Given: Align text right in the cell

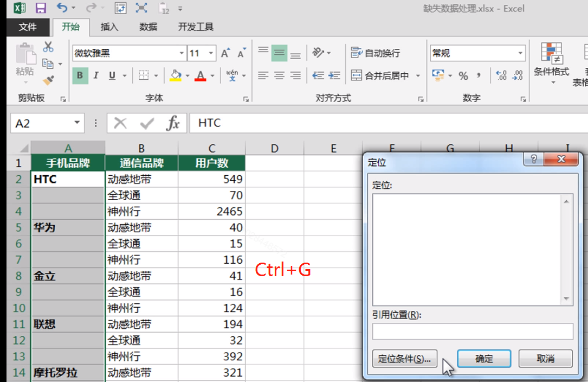Looking at the screenshot, I should pos(295,75).
